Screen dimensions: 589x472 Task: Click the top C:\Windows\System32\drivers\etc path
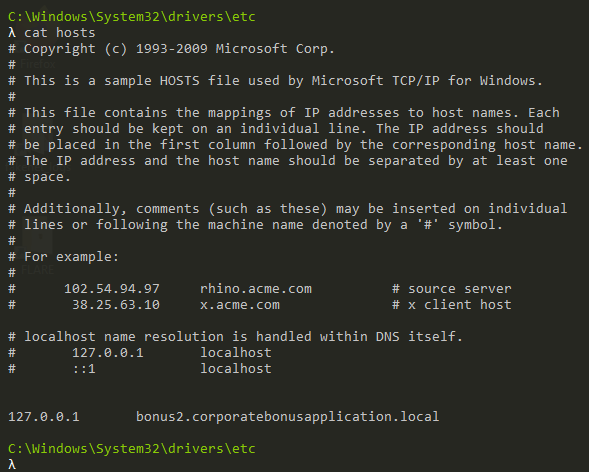tap(132, 17)
